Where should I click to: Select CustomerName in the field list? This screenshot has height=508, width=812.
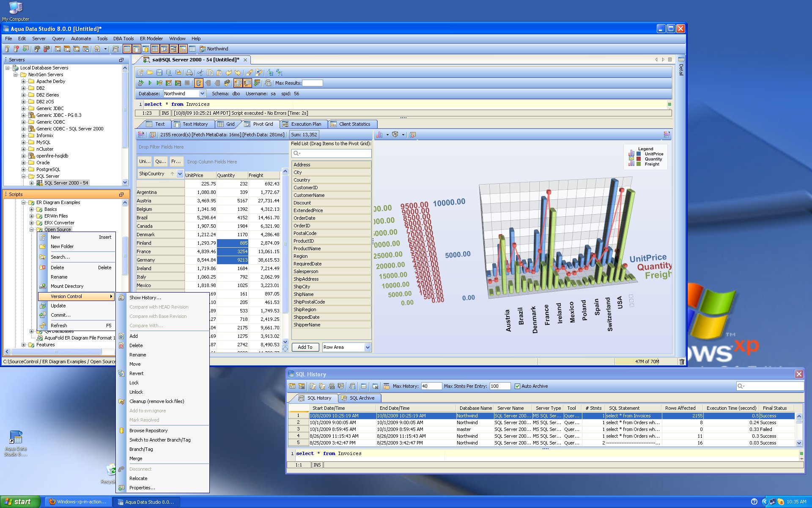pos(332,195)
